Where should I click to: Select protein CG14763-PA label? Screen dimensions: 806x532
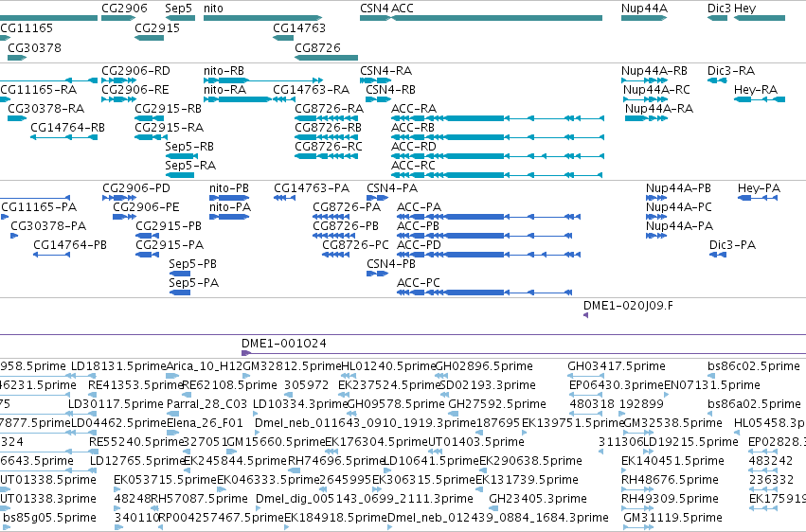312,188
